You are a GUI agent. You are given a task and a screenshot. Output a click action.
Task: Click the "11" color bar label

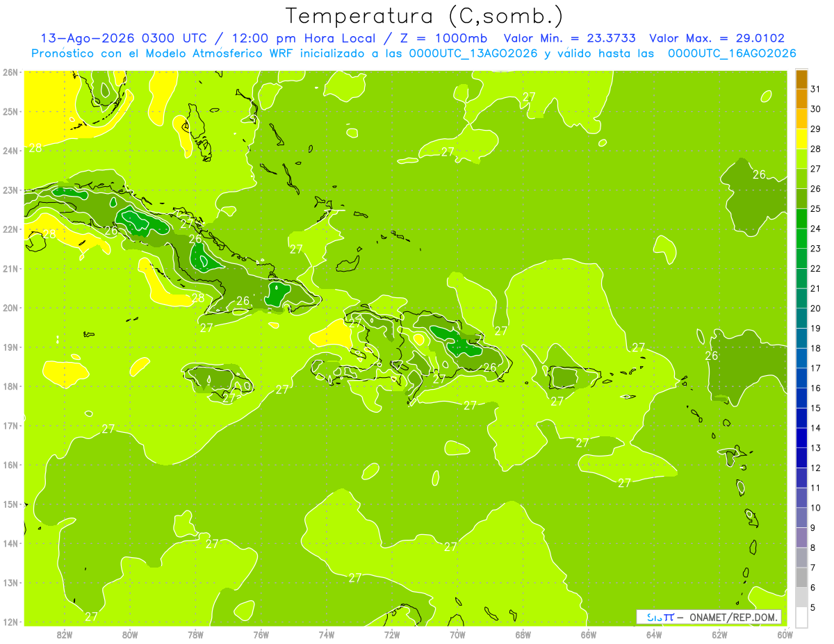pyautogui.click(x=816, y=488)
